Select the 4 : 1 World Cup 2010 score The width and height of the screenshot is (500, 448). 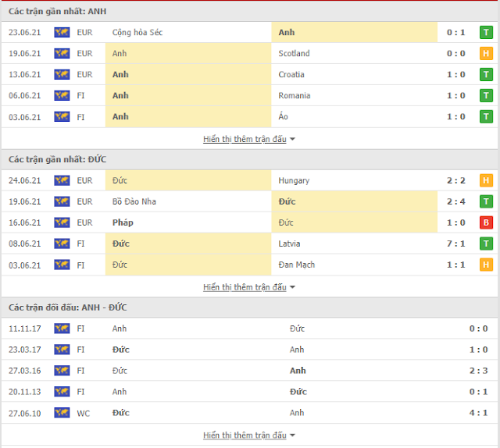click(478, 413)
